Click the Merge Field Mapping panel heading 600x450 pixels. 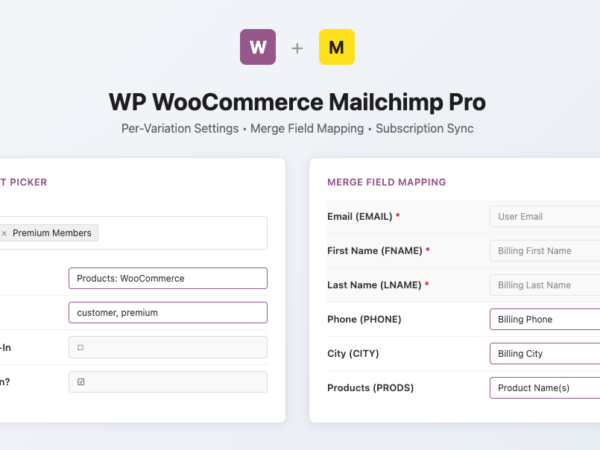tap(386, 182)
